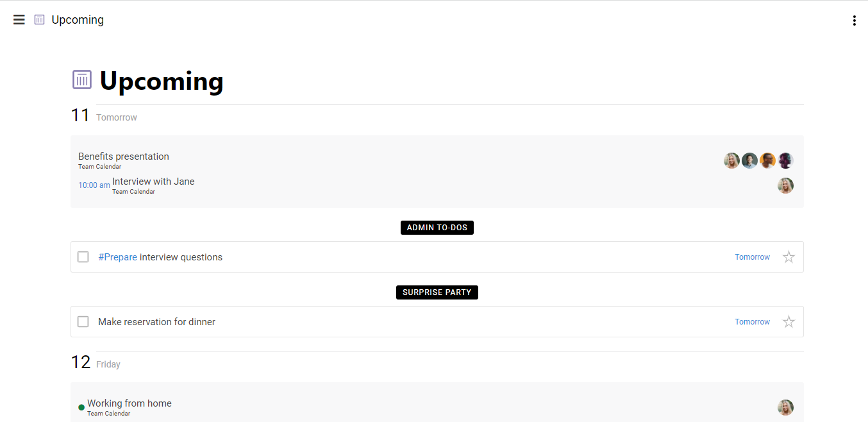Click the Tomorrow due date on Prepare task
868x422 pixels.
[x=752, y=257]
